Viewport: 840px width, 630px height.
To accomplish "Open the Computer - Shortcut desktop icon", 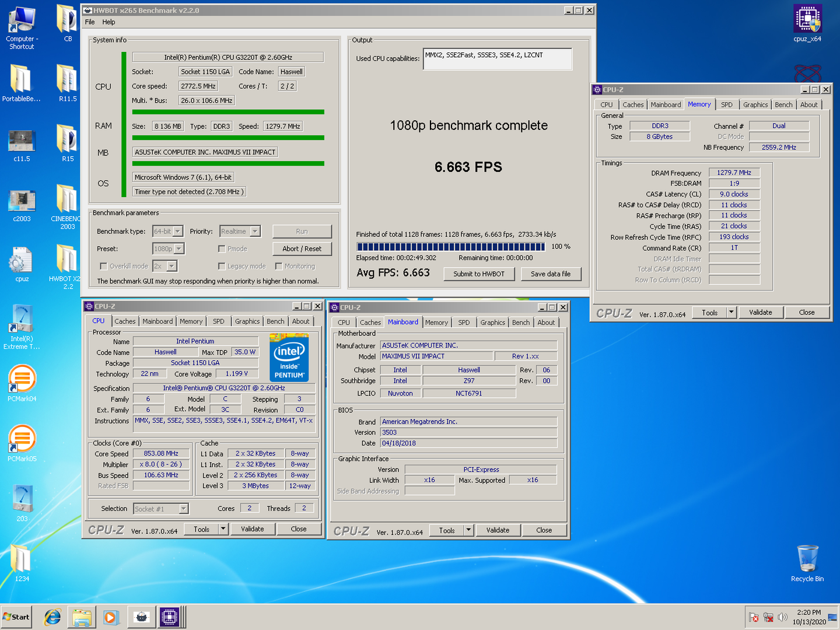I will pyautogui.click(x=22, y=27).
